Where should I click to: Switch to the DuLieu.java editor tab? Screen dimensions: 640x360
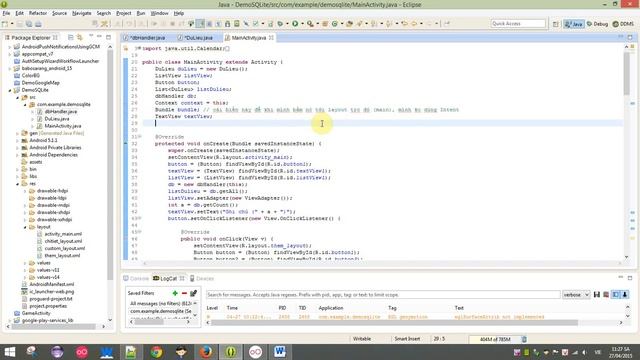pos(198,38)
